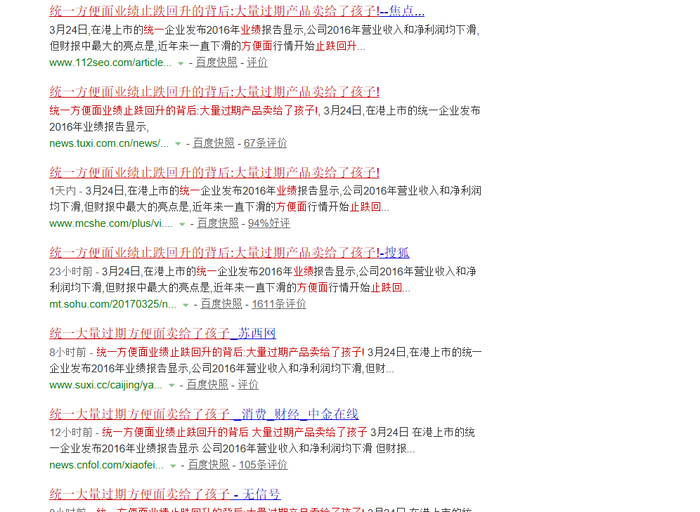Click the 94%好评 link
Image resolution: width=700 pixels, height=512 pixels.
[269, 223]
